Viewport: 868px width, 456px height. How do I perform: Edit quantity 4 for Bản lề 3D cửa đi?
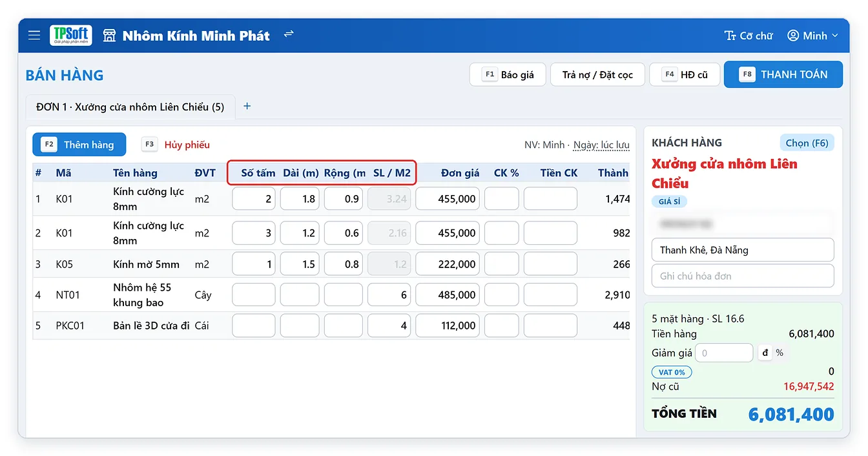click(389, 326)
